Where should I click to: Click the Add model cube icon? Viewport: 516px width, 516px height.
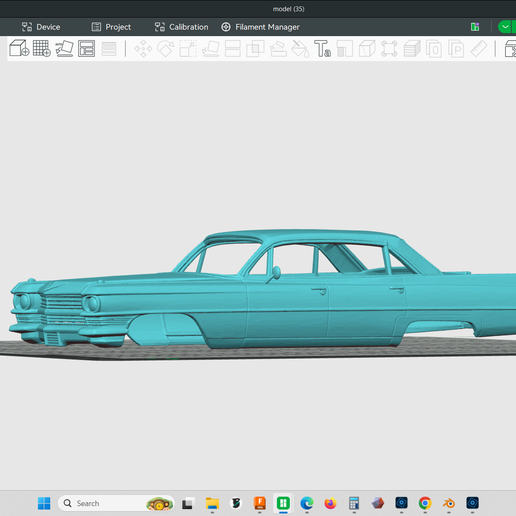click(19, 48)
